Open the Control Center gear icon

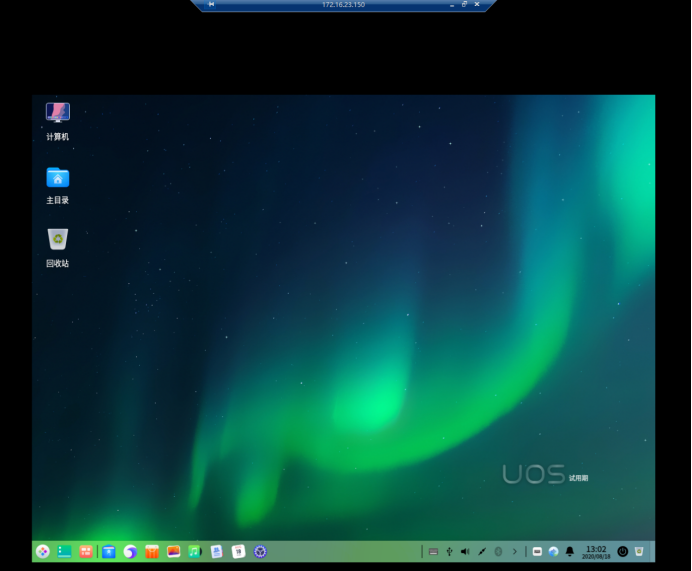[260, 552]
